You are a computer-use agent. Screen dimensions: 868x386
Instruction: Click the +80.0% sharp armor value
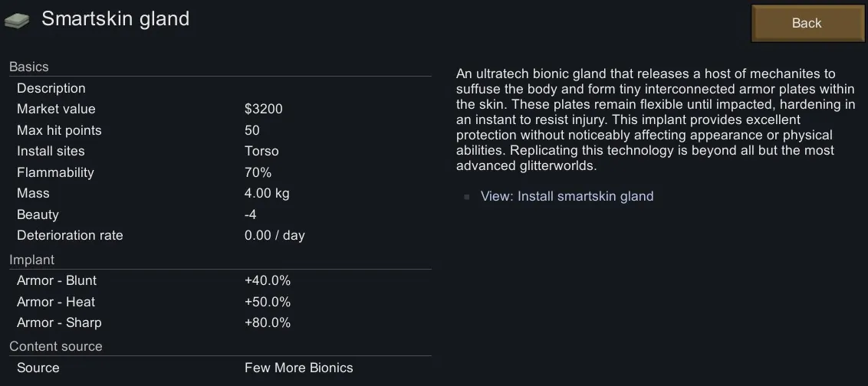(x=268, y=322)
